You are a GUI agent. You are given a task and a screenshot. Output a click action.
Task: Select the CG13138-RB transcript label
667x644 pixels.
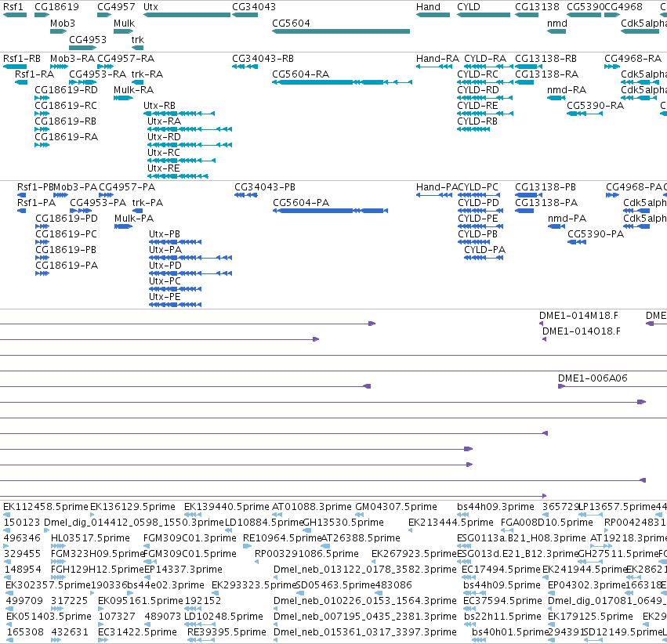point(546,59)
